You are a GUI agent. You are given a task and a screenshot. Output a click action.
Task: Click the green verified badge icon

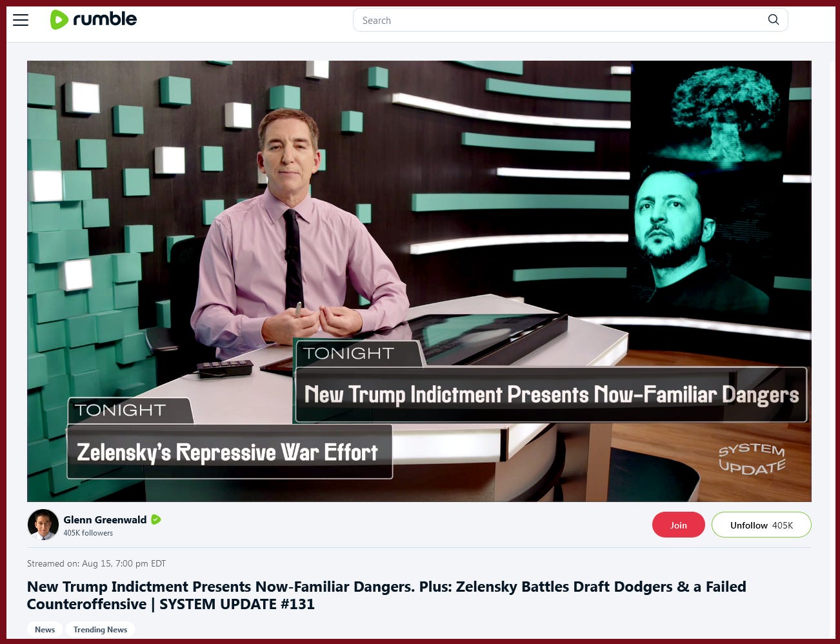156,519
